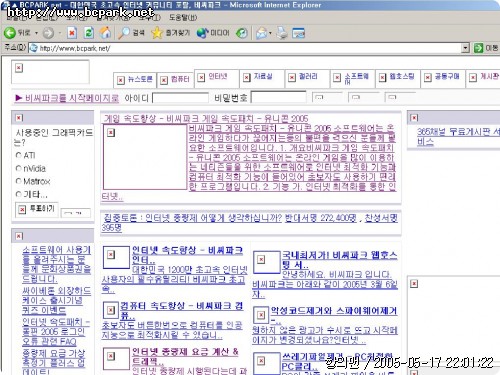
Task: Open the Back button history dropdown arrow
Action: click(x=36, y=33)
